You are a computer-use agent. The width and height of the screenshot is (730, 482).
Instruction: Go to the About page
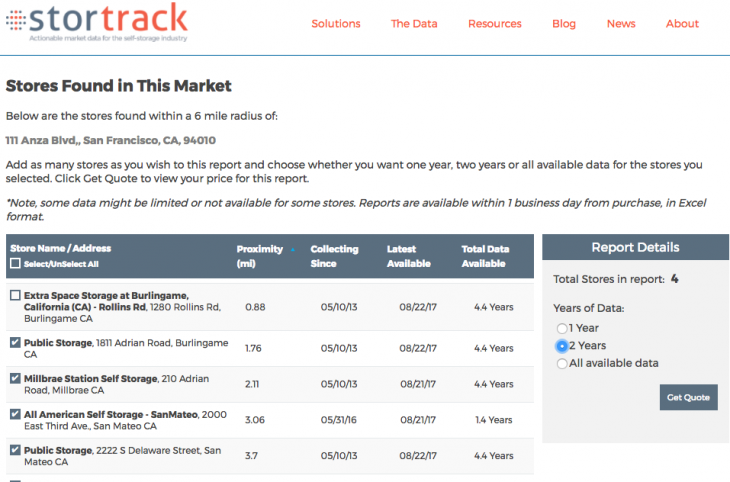[682, 24]
